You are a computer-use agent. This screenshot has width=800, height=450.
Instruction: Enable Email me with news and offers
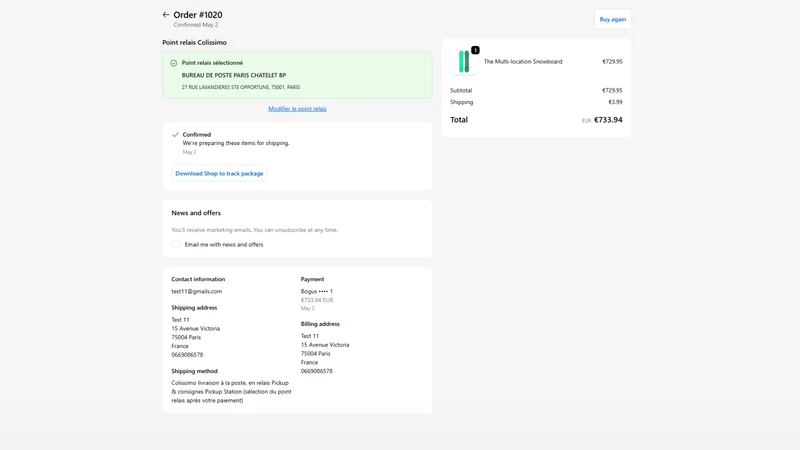tap(176, 244)
